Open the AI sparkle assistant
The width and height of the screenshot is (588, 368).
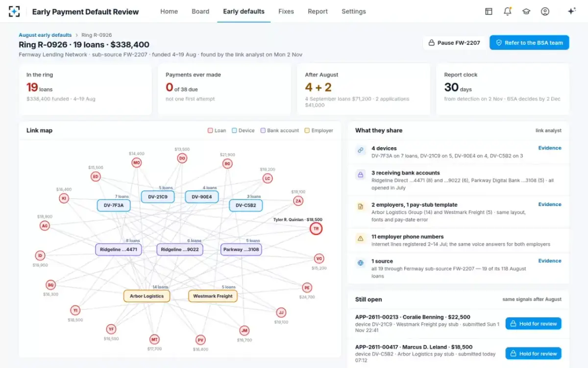571,11
